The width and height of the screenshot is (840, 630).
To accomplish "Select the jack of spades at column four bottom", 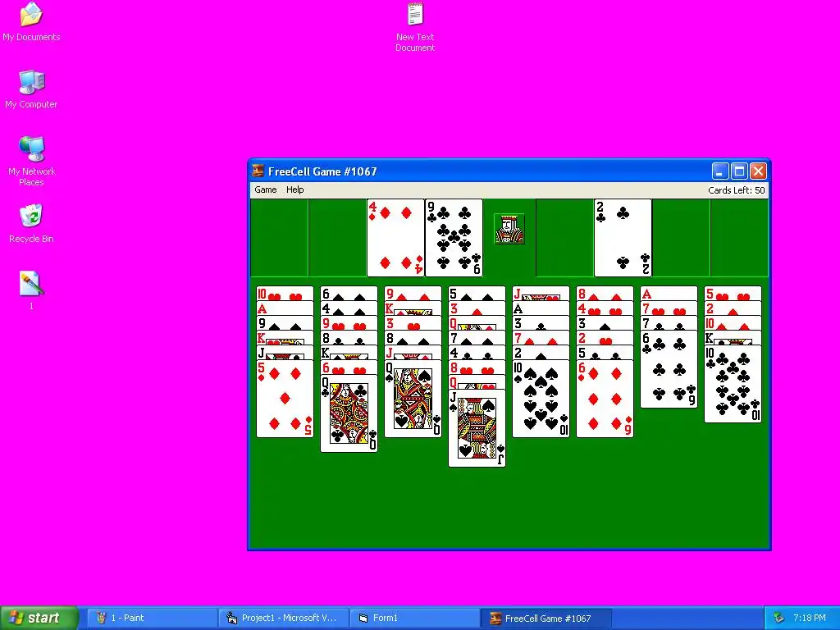I will [x=477, y=428].
